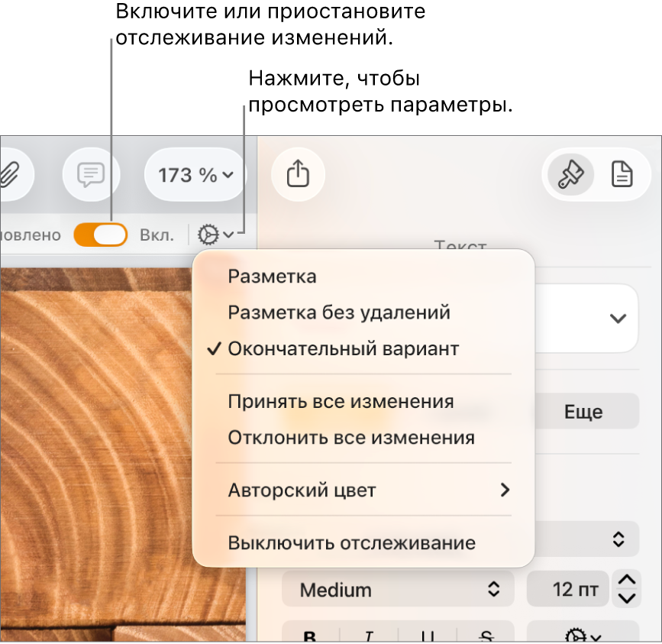Toggle strikethrough S formatting
The image size is (662, 644).
click(486, 634)
